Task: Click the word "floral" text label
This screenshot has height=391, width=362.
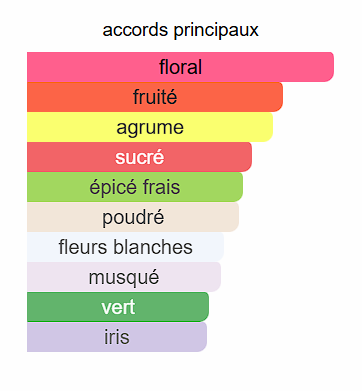Action: (180, 67)
